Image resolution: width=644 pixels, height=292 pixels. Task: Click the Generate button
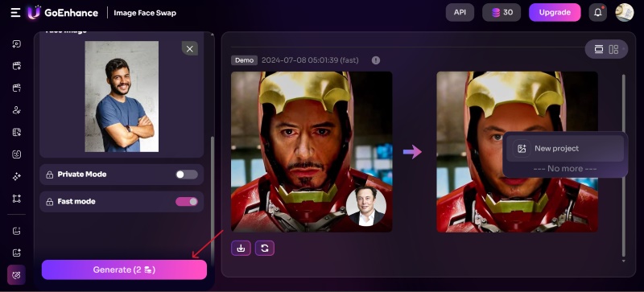click(x=124, y=269)
